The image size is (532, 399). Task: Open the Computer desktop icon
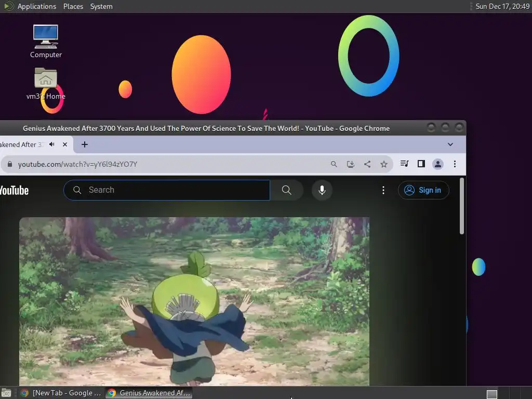[46, 42]
